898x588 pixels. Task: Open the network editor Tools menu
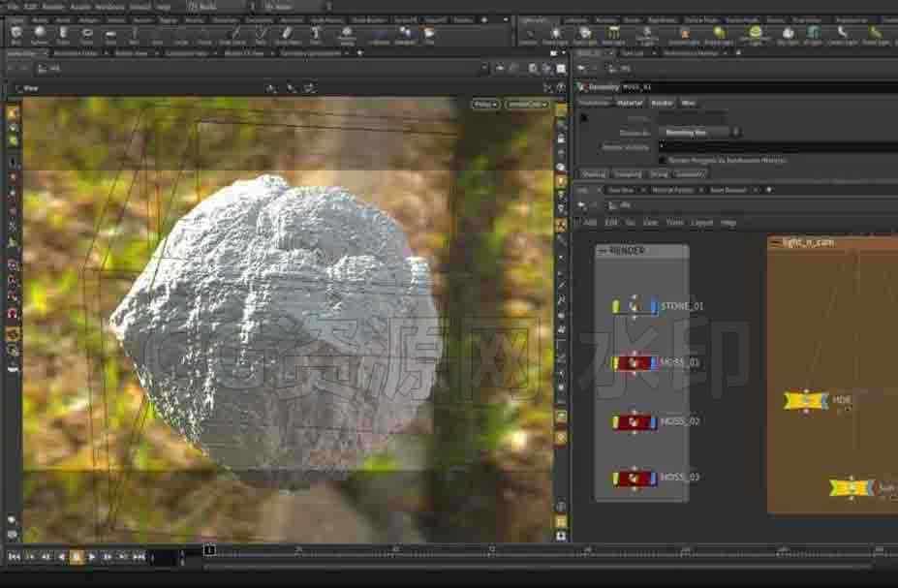tap(674, 222)
